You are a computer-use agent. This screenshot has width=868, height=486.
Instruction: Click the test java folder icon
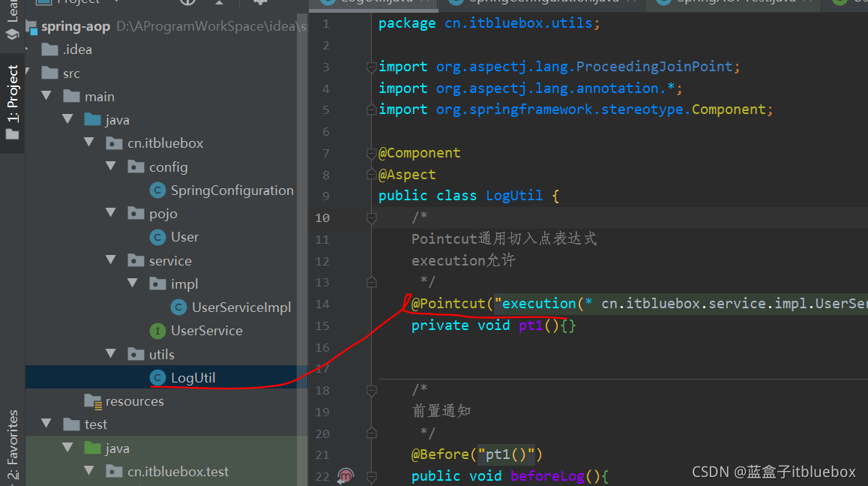tap(92, 448)
